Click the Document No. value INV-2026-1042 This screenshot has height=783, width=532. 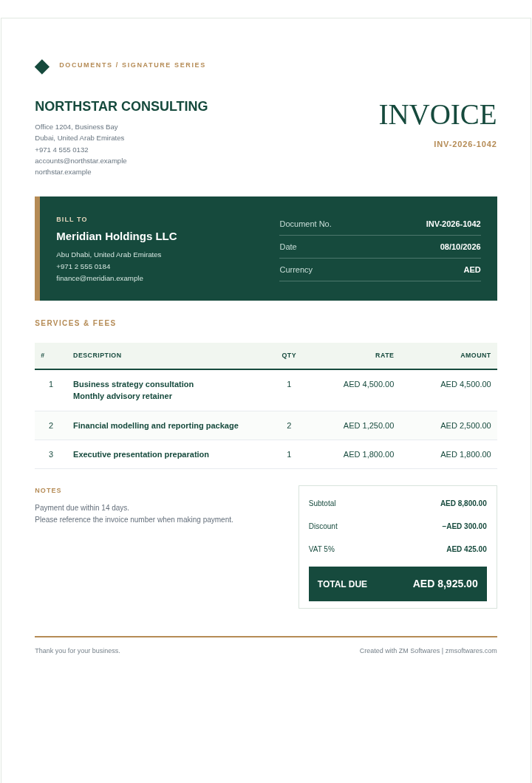(x=453, y=225)
